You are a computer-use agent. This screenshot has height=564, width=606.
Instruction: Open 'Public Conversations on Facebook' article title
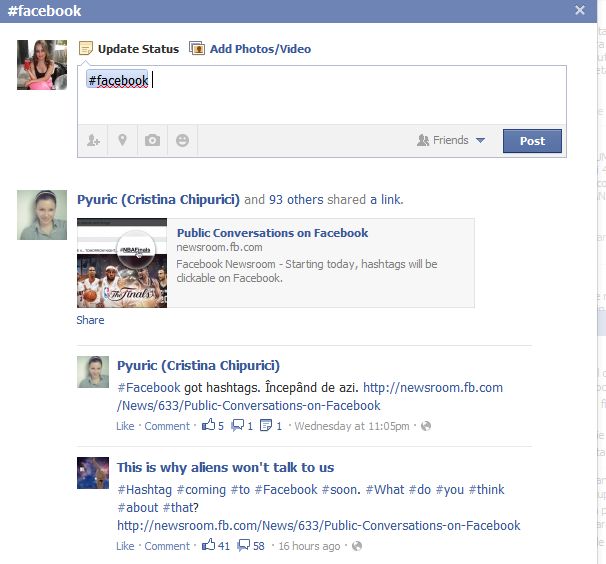(x=272, y=233)
